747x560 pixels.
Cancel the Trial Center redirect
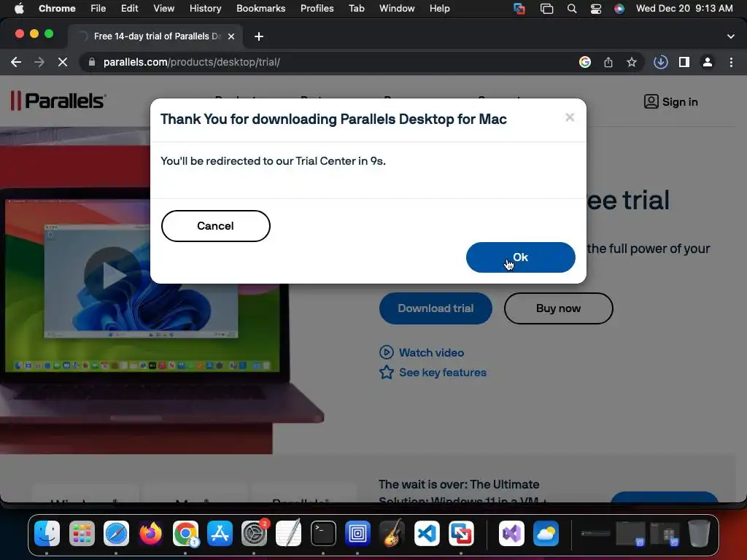click(x=215, y=226)
